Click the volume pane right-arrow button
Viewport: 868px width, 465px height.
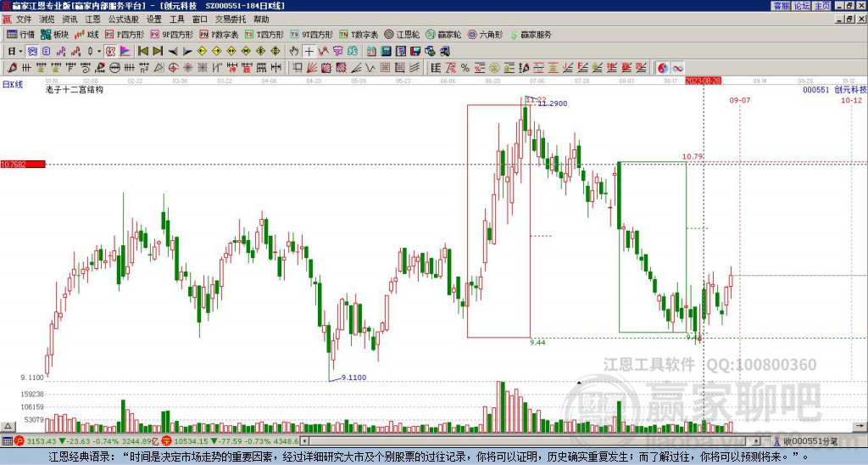click(861, 426)
